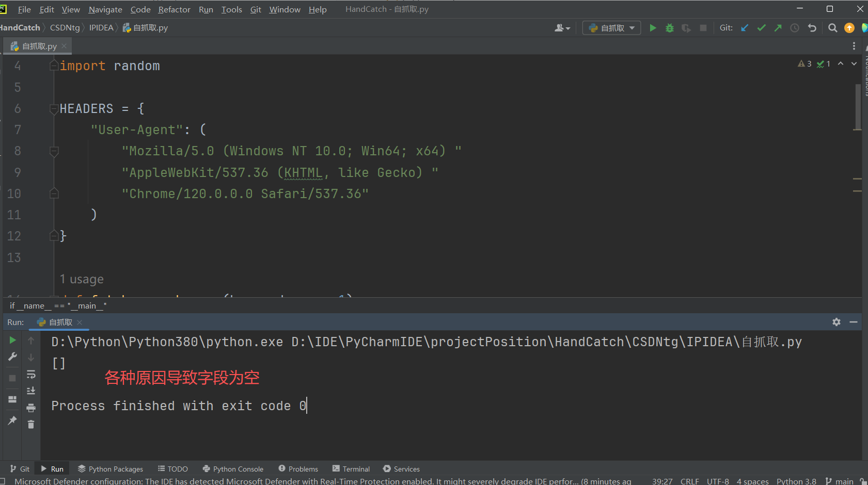The image size is (868, 485).
Task: Open the Problems tool window
Action: point(298,468)
